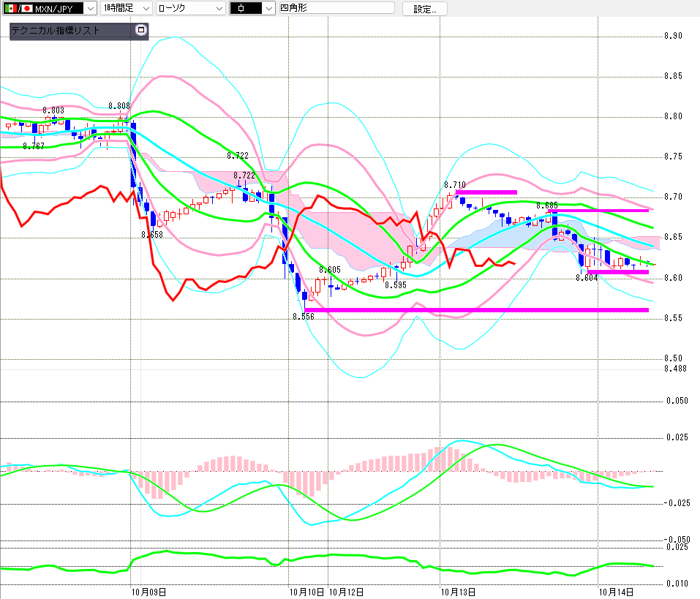Click the 10月13日 date label
Image resolution: width=700 pixels, height=599 pixels.
pos(458,592)
